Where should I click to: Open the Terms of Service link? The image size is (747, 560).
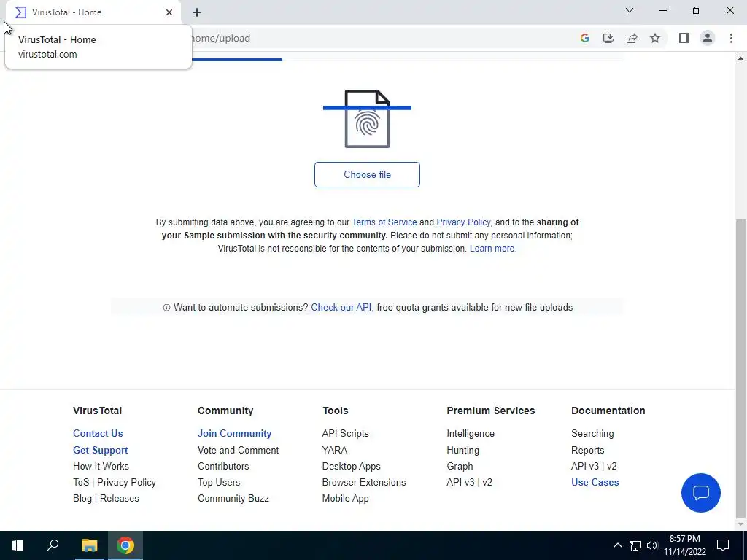pyautogui.click(x=384, y=222)
